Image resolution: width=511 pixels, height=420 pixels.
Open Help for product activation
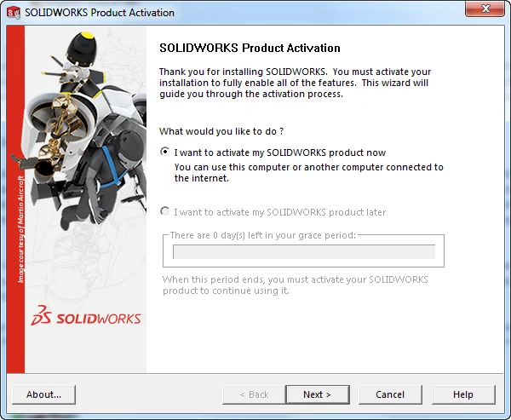click(x=463, y=394)
